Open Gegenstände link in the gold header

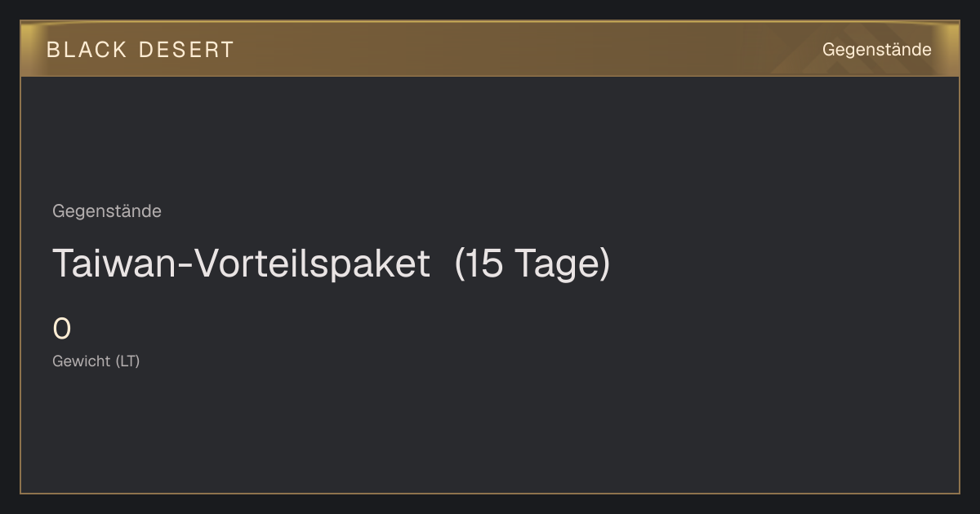[x=876, y=50]
